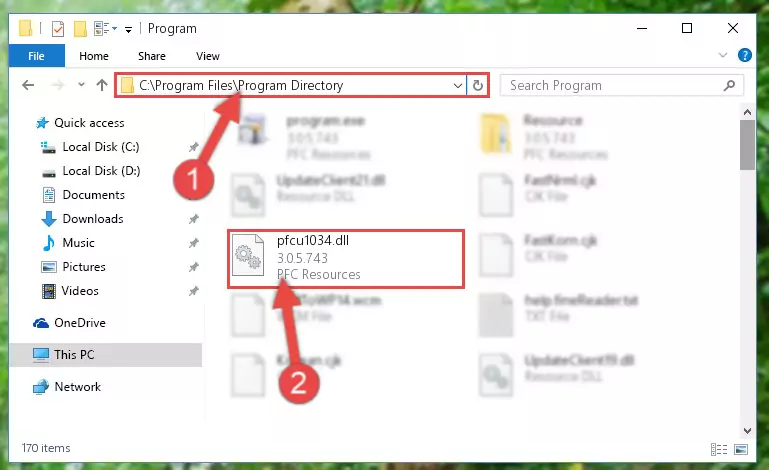769x470 pixels.
Task: Click the Properties quick access toolbar icon
Action: pyautogui.click(x=57, y=28)
